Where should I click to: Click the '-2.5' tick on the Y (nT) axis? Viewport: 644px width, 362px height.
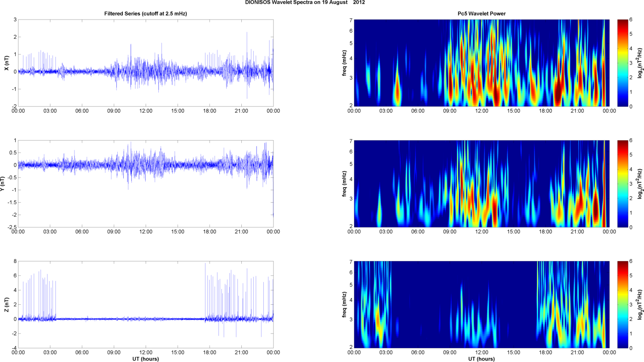[x=12, y=228]
